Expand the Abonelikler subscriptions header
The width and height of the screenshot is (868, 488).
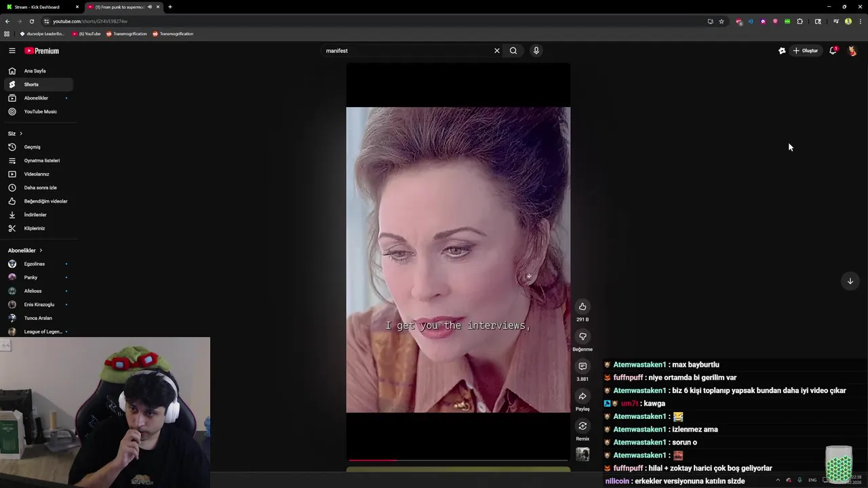tap(25, 251)
